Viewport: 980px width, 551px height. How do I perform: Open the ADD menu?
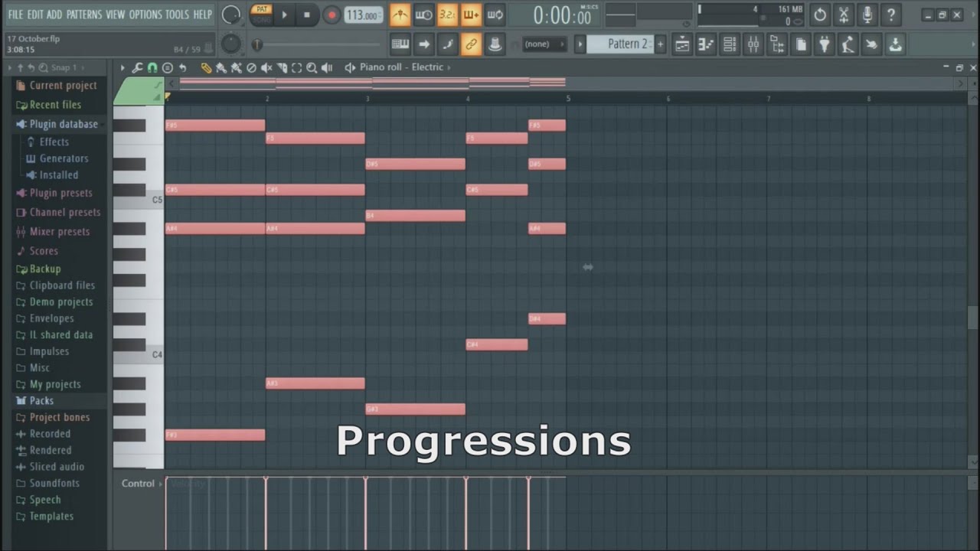tap(54, 15)
